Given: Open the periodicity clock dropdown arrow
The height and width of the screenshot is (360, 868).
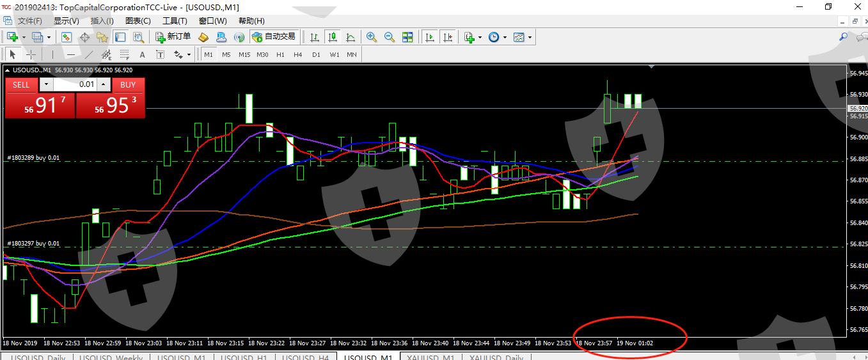Looking at the screenshot, I should (505, 37).
